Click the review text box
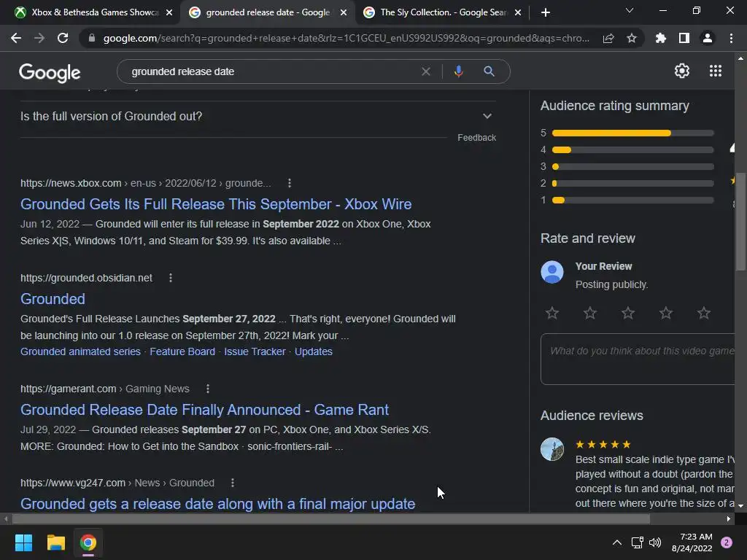The image size is (747, 560). [638, 359]
